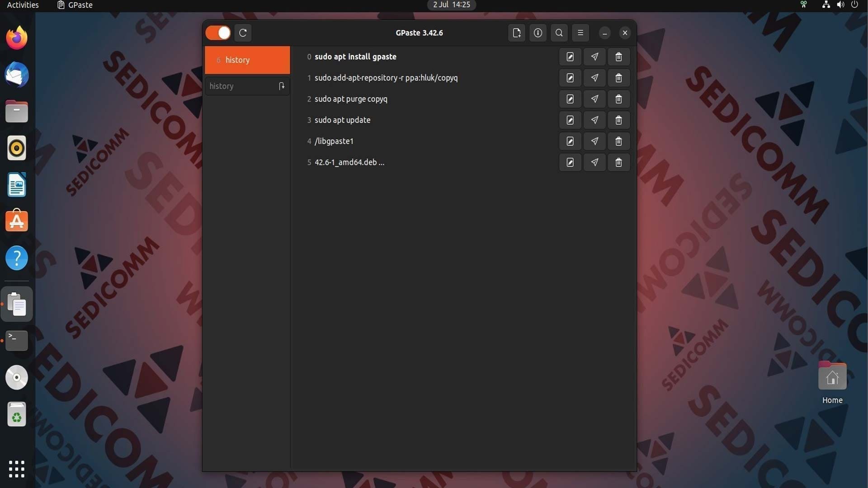
Task: Edit the 'sudo apt update' entry
Action: click(x=570, y=120)
